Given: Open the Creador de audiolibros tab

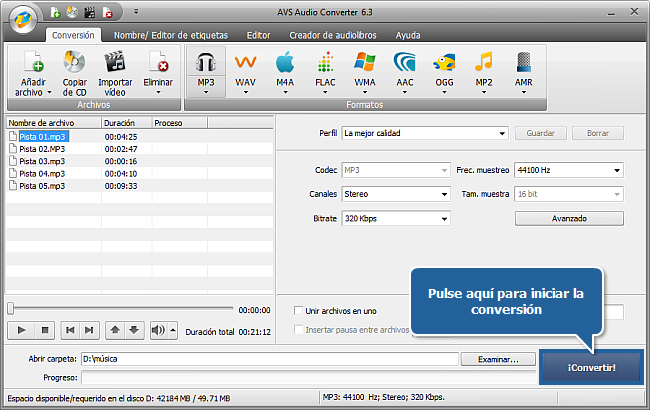Looking at the screenshot, I should tap(335, 35).
